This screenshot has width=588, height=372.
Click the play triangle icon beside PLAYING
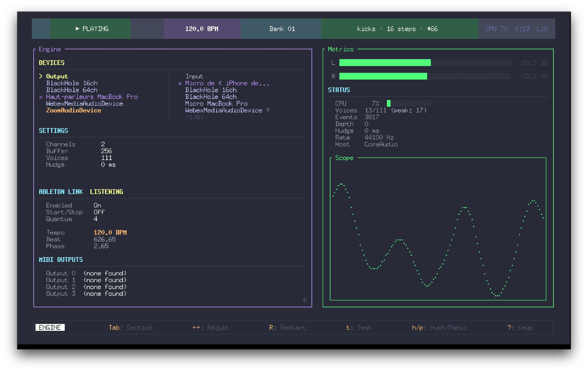point(77,29)
